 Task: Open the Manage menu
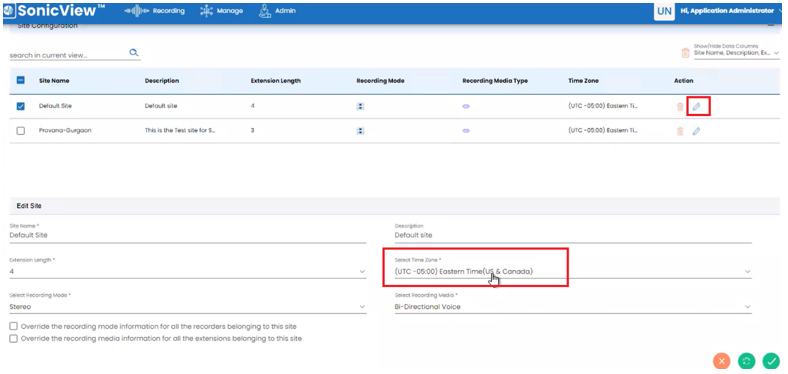point(221,11)
